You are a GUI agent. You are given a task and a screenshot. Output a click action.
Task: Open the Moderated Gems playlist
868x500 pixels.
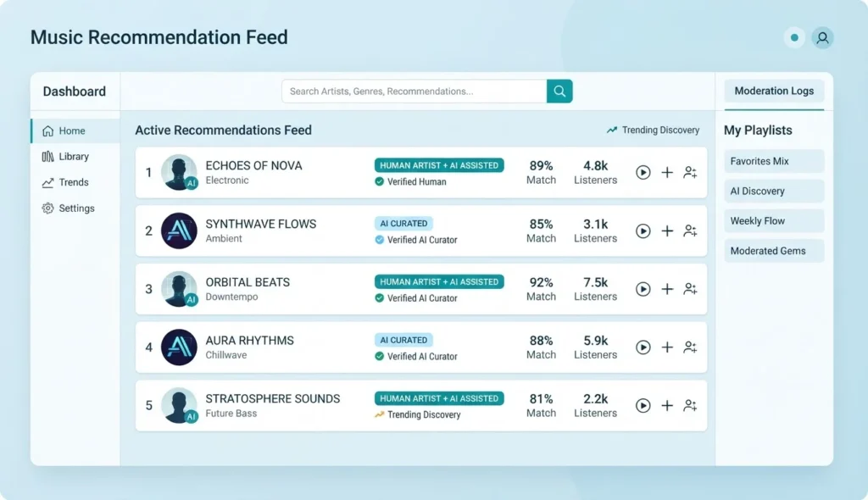[774, 251]
